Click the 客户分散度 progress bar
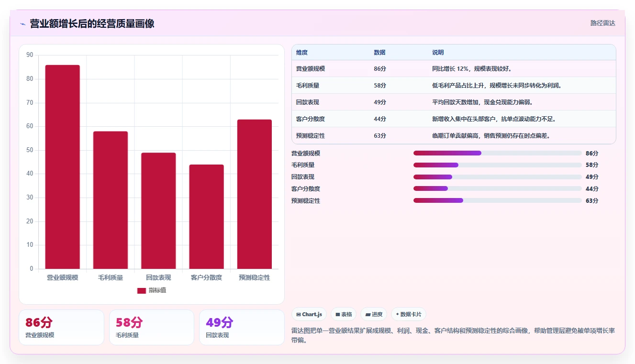The height and width of the screenshot is (364, 635). (498, 188)
